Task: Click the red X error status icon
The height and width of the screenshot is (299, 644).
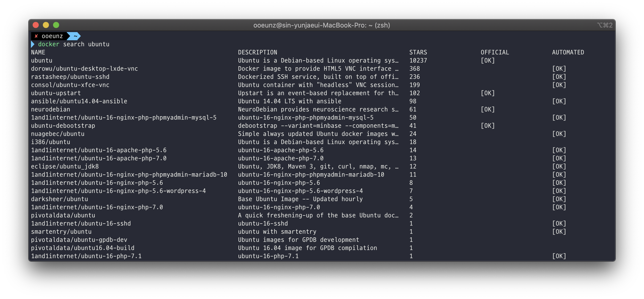Action: 36,36
